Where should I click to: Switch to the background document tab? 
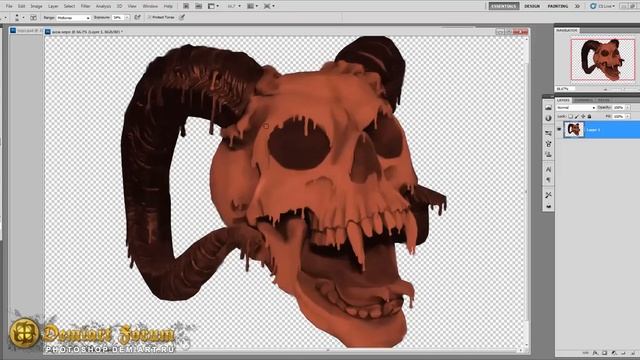click(25, 31)
